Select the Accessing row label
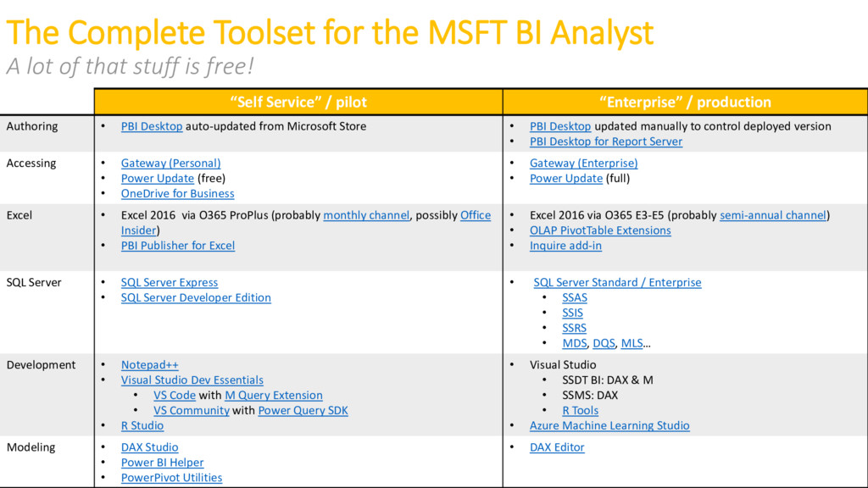Screen dimensions: 868x488 pyautogui.click(x=31, y=164)
